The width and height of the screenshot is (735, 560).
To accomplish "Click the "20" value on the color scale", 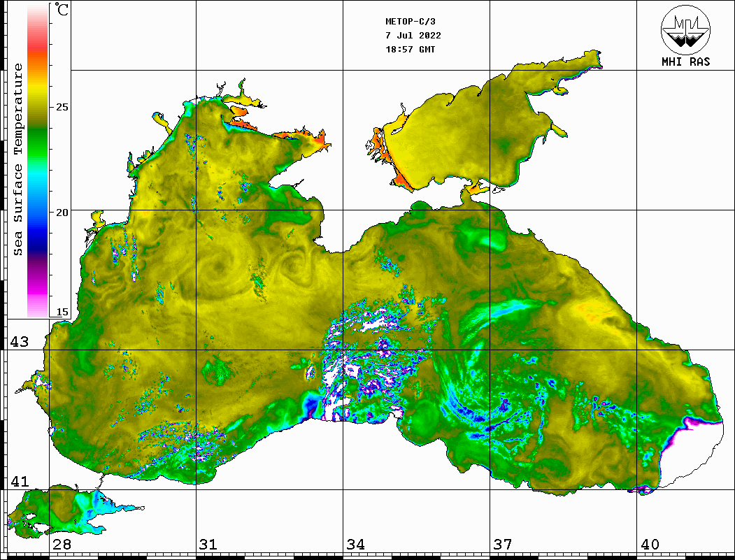I will coord(62,213).
